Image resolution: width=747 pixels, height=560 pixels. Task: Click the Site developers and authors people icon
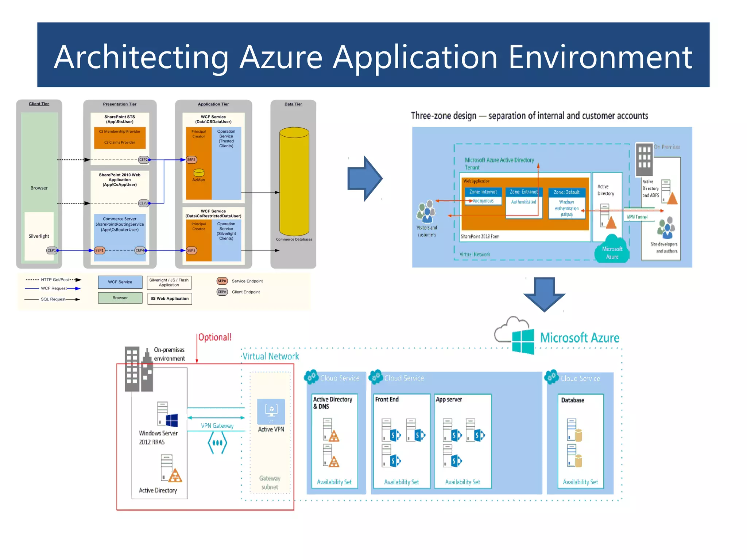pos(666,228)
